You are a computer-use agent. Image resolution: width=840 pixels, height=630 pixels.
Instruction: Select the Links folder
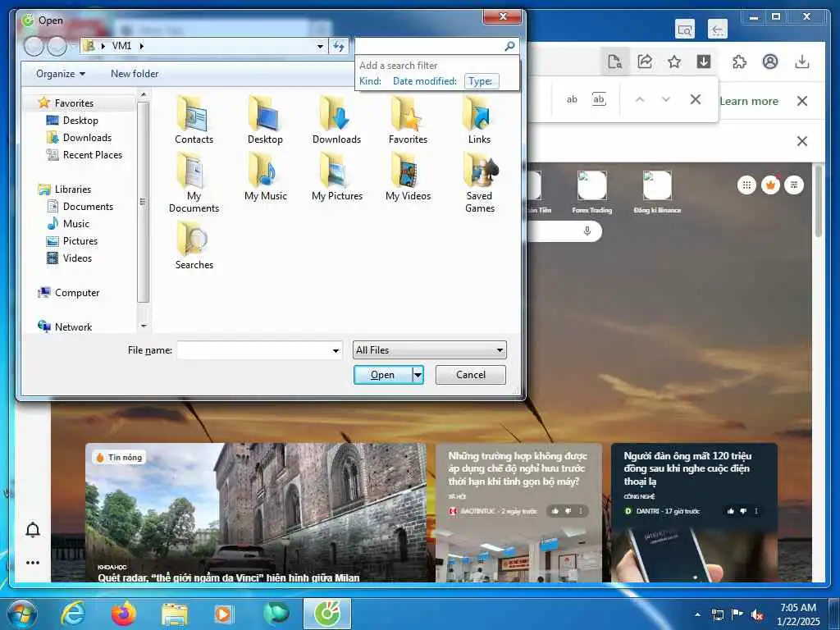coord(479,120)
